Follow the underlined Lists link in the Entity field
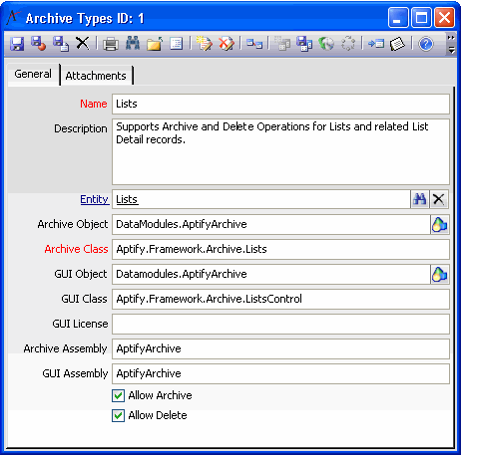The image size is (499, 475). coord(127,199)
